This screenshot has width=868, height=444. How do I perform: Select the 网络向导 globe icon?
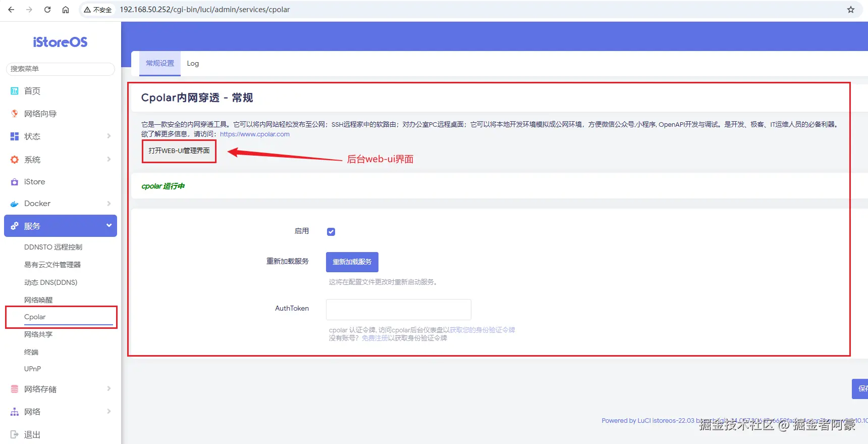coord(15,114)
